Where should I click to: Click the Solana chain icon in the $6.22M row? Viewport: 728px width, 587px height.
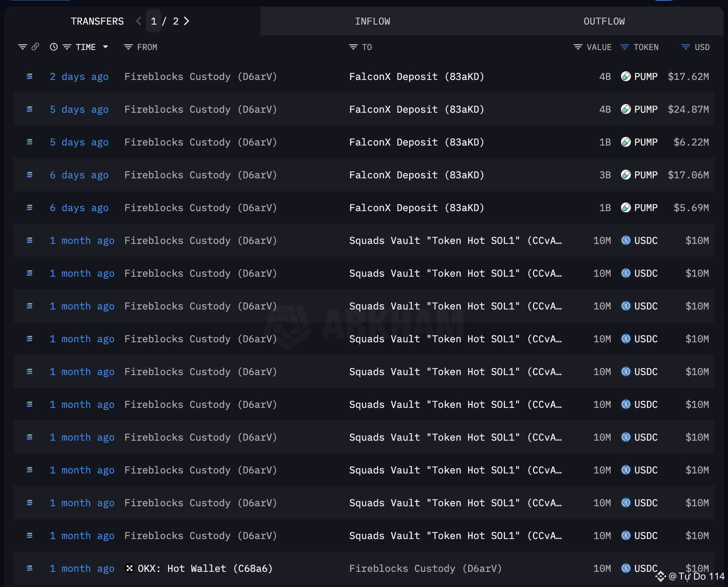click(30, 142)
